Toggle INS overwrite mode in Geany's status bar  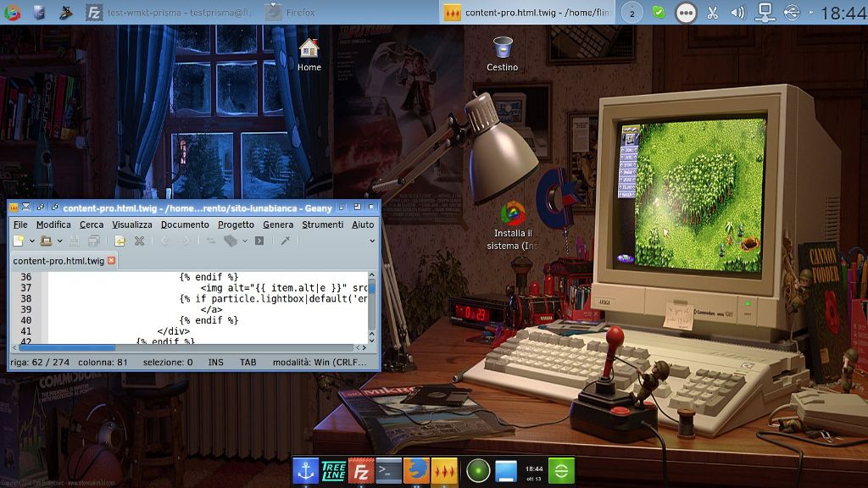click(215, 361)
